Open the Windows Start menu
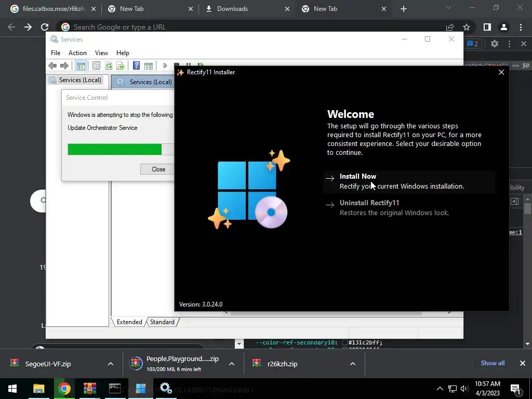Screen dimensions: 532x399 [12, 389]
